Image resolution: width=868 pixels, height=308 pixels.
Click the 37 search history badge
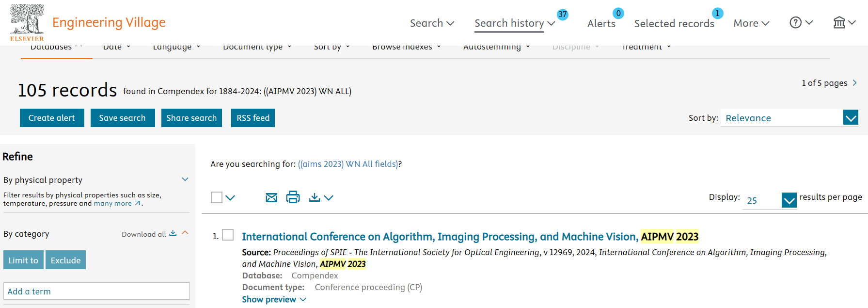562,14
